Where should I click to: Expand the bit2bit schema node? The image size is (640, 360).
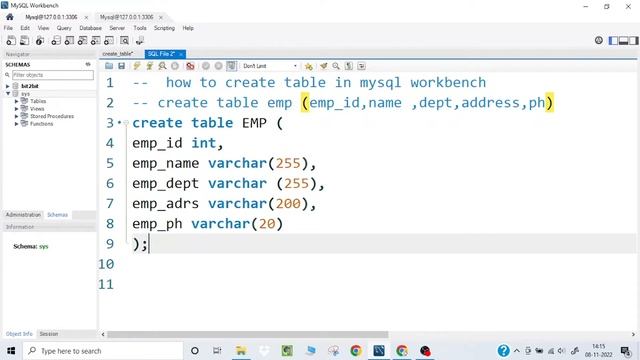tap(7, 86)
